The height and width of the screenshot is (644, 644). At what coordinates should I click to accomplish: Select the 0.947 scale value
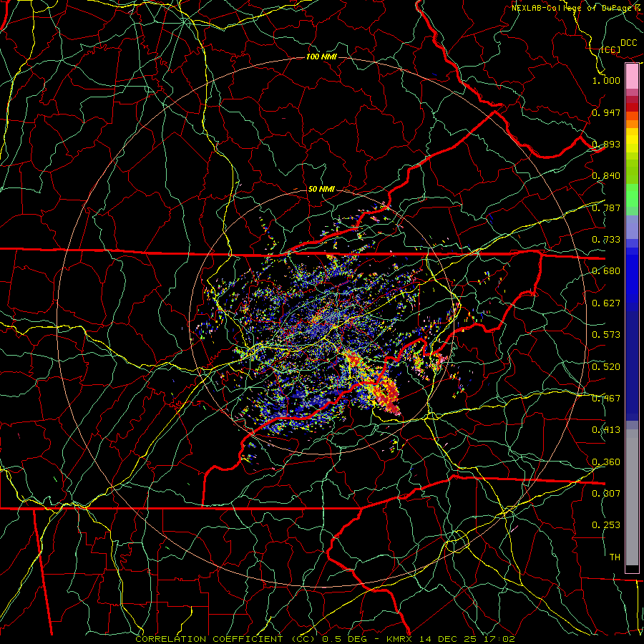click(606, 112)
